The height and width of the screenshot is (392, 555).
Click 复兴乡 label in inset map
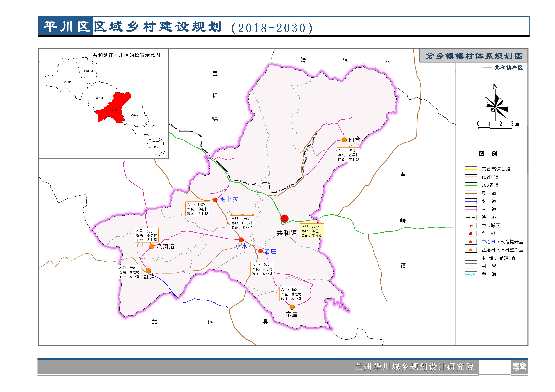point(157,147)
